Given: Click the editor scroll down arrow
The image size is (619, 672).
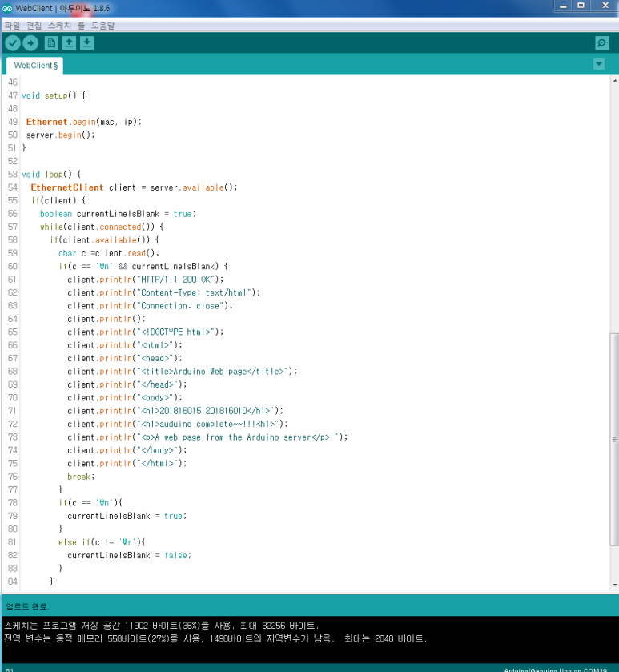Looking at the screenshot, I should [615, 585].
